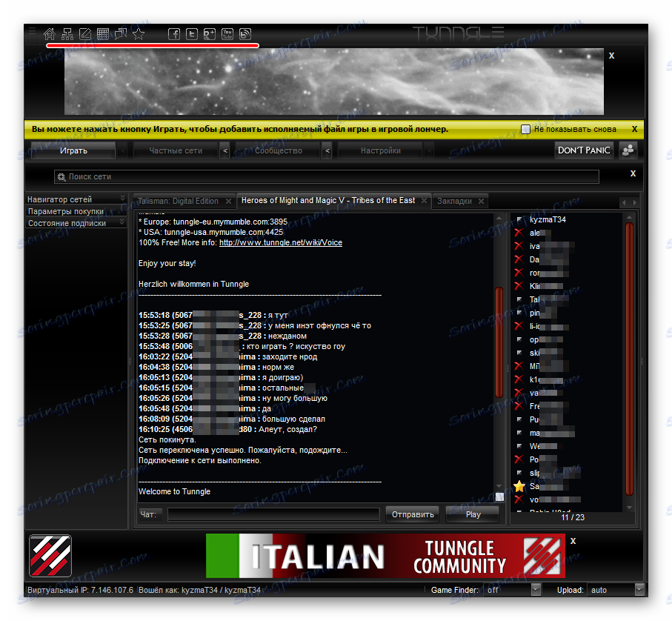
Task: Open the Home icon in top toolbar
Action: pyautogui.click(x=50, y=33)
